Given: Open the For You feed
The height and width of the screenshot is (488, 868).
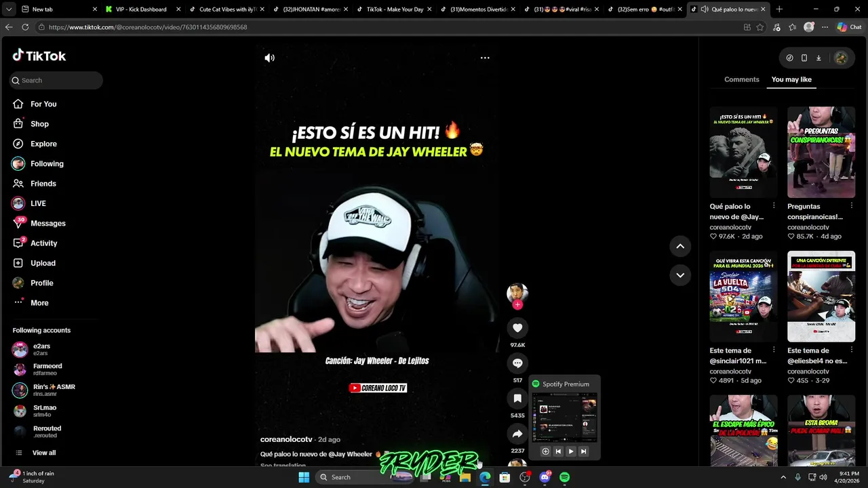Looking at the screenshot, I should pyautogui.click(x=43, y=104).
